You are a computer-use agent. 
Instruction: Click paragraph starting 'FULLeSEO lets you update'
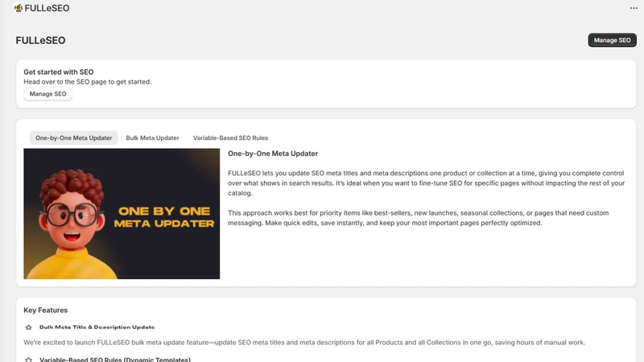pyautogui.click(x=427, y=183)
